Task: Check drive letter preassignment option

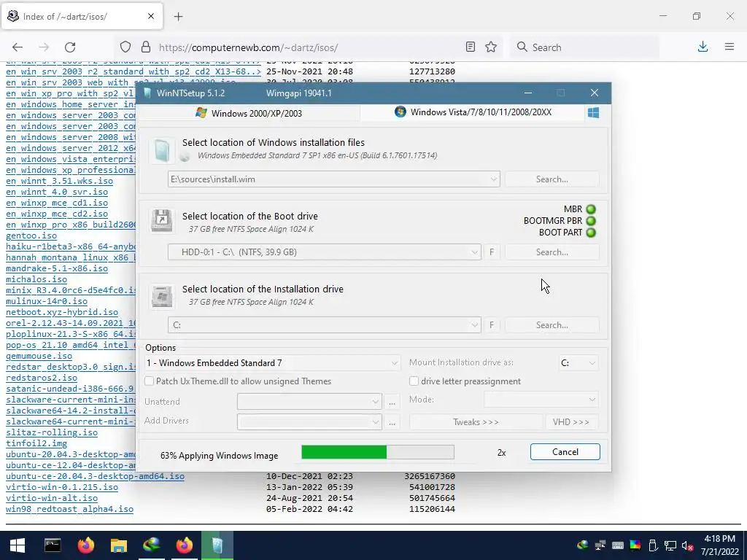Action: [x=414, y=381]
